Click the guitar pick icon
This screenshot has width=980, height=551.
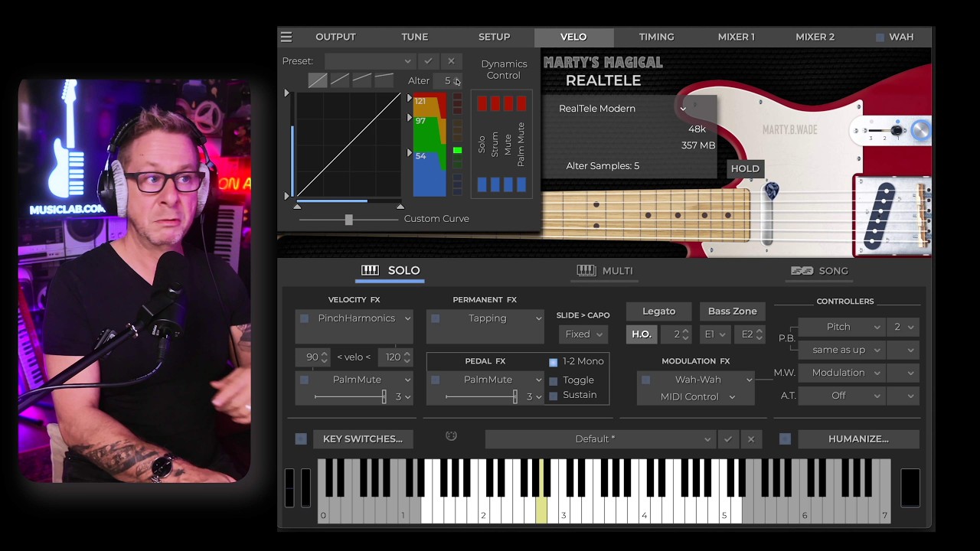(771, 191)
